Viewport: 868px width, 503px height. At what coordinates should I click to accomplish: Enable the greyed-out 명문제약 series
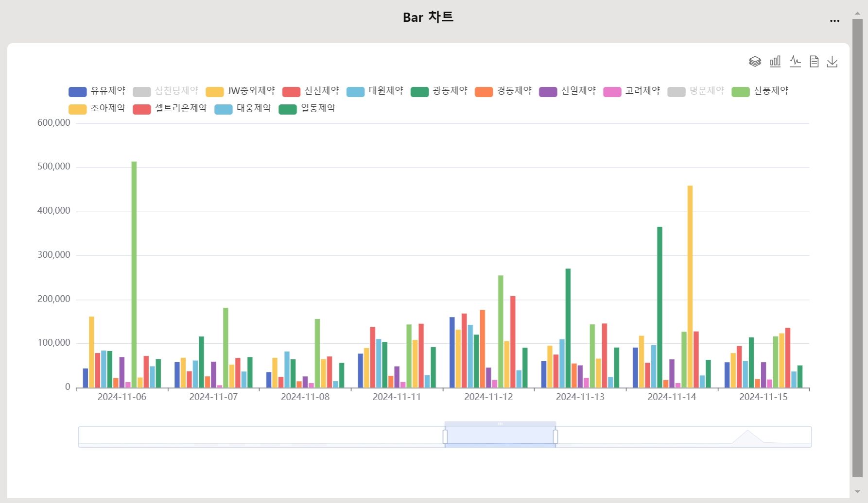(695, 91)
